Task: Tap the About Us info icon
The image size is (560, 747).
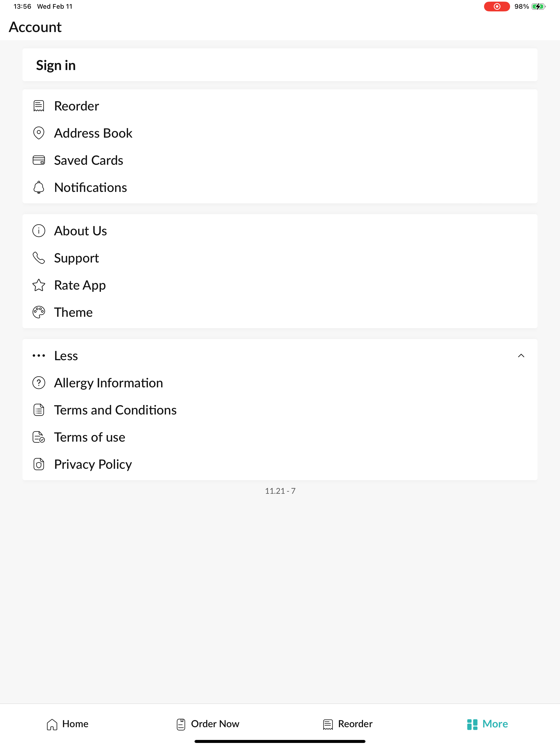Action: 39,231
